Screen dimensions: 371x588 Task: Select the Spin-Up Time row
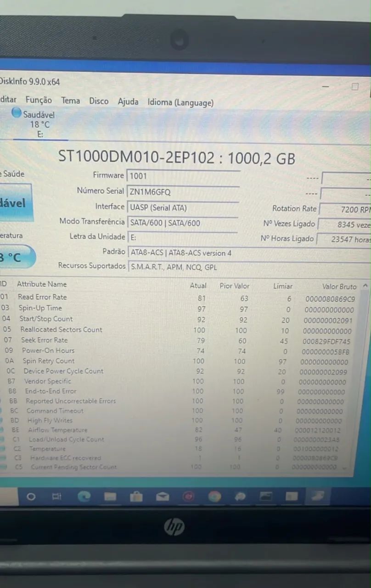178,309
